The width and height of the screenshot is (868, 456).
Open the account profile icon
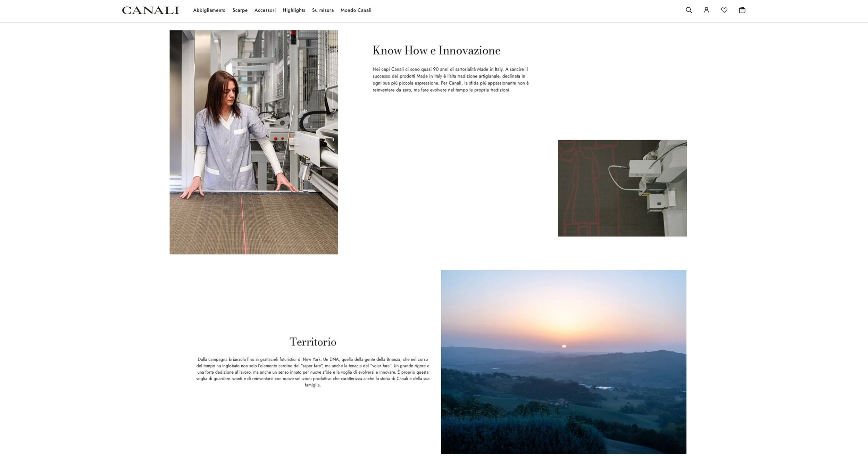706,10
